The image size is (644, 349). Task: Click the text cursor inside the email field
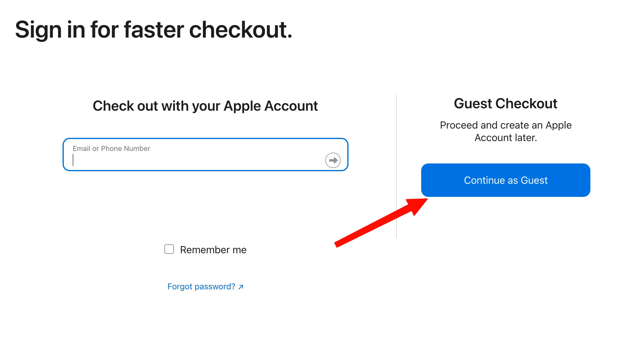coord(73,160)
